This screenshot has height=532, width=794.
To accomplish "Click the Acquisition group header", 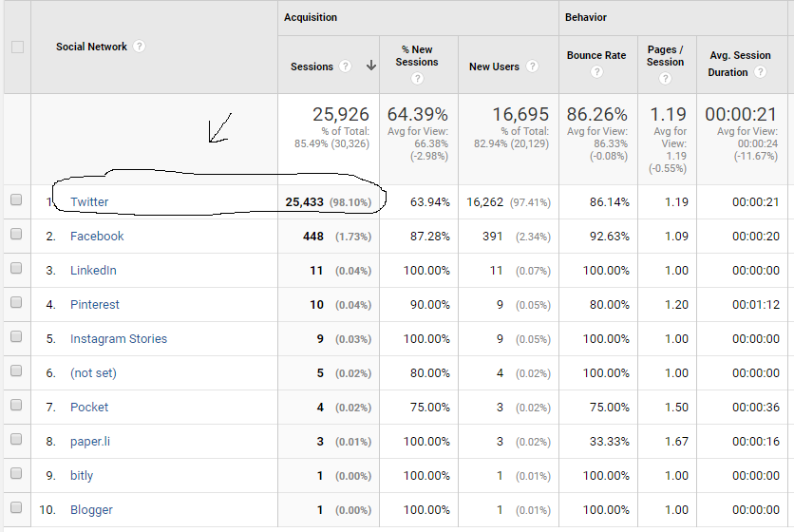I will pyautogui.click(x=311, y=17).
